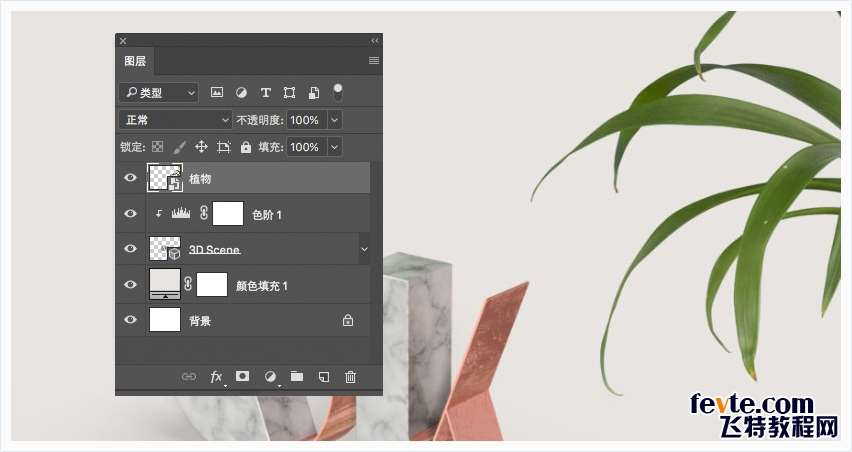Toggle the layer filtering on/off switch

(x=338, y=92)
